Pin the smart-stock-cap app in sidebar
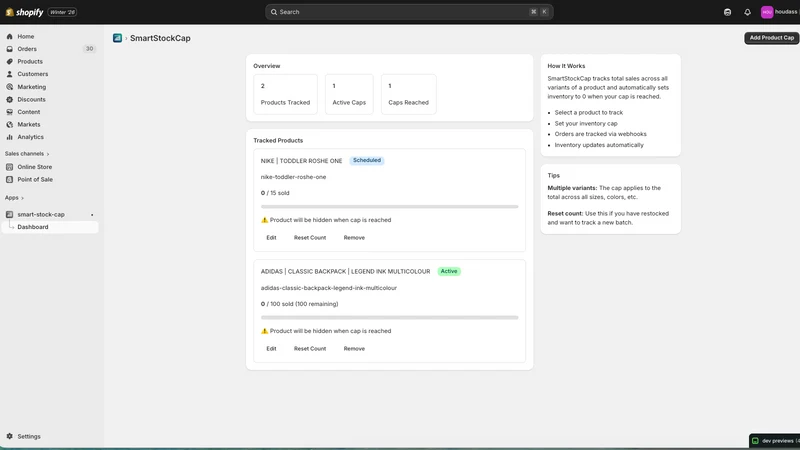This screenshot has height=450, width=800. [x=92, y=215]
